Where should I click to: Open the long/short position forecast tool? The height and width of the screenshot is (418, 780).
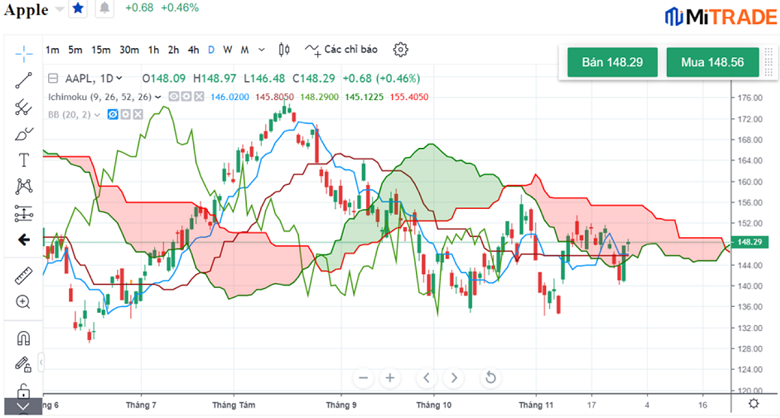[x=23, y=213]
